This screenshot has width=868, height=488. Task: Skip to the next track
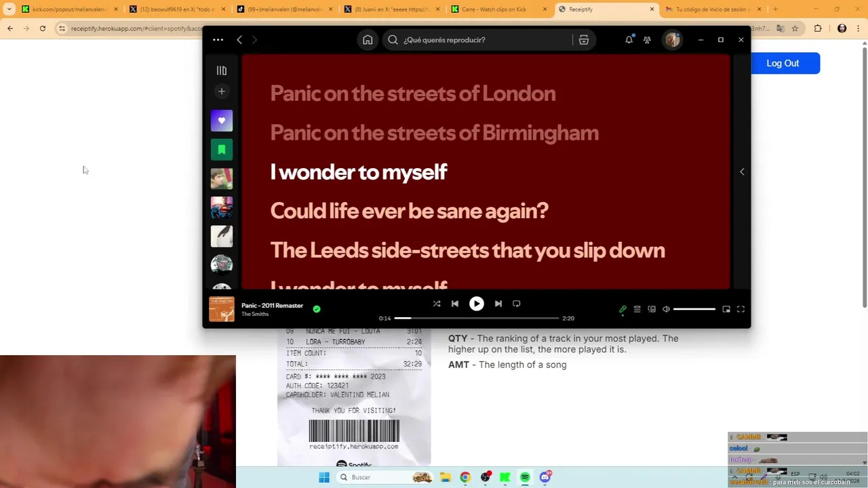coord(498,304)
